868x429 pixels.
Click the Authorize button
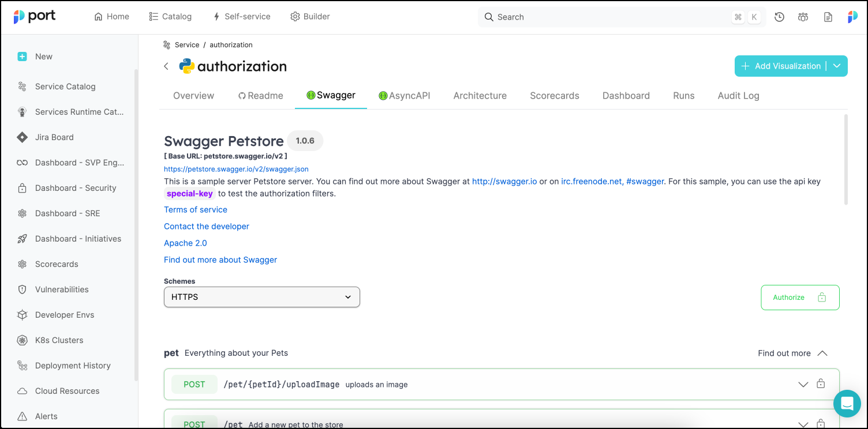click(x=799, y=298)
